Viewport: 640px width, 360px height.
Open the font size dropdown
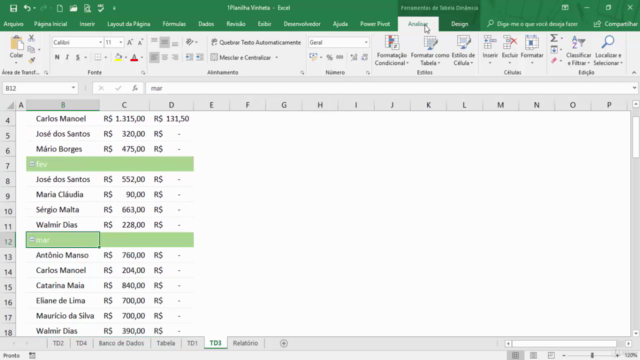(121, 42)
